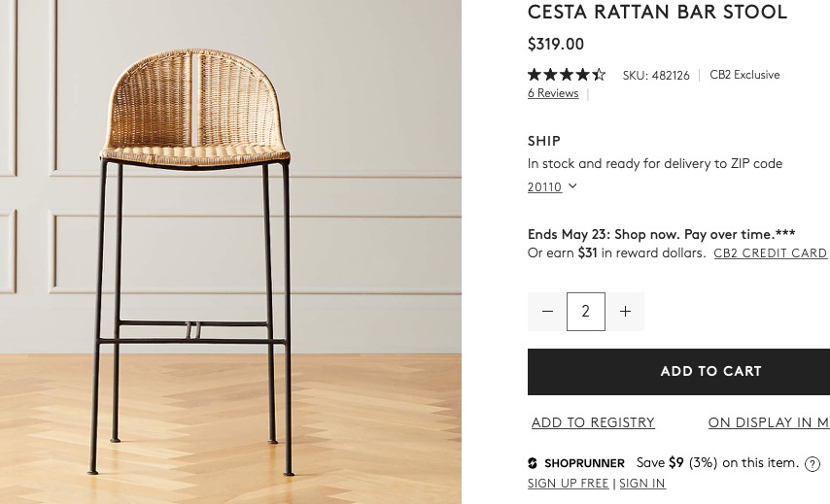Click the Add to Registry link
830x504 pixels.
pos(593,422)
